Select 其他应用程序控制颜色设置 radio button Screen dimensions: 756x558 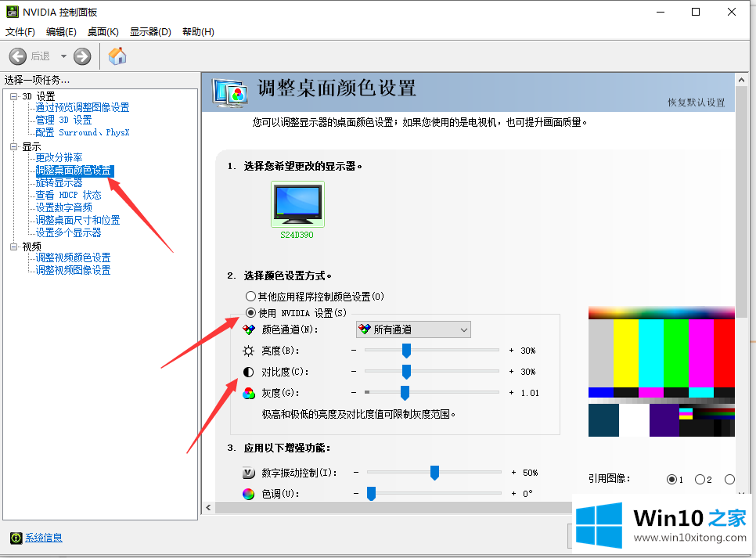[250, 296]
